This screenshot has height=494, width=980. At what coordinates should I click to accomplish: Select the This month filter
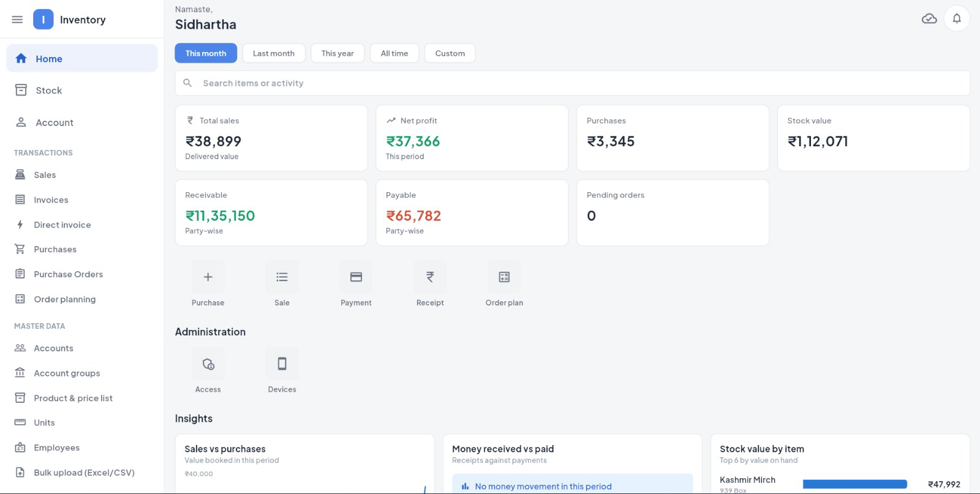(x=206, y=53)
